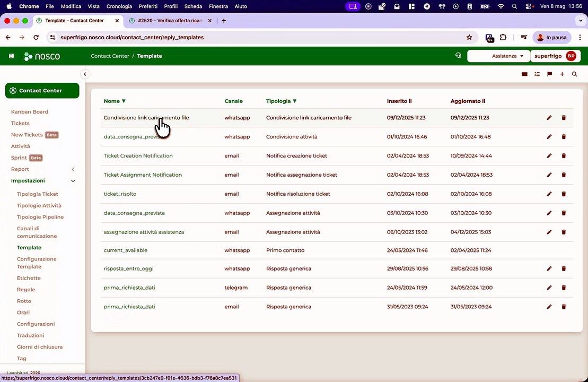Open the Ticket Creation Notification template link
The image size is (588, 382).
pos(138,156)
